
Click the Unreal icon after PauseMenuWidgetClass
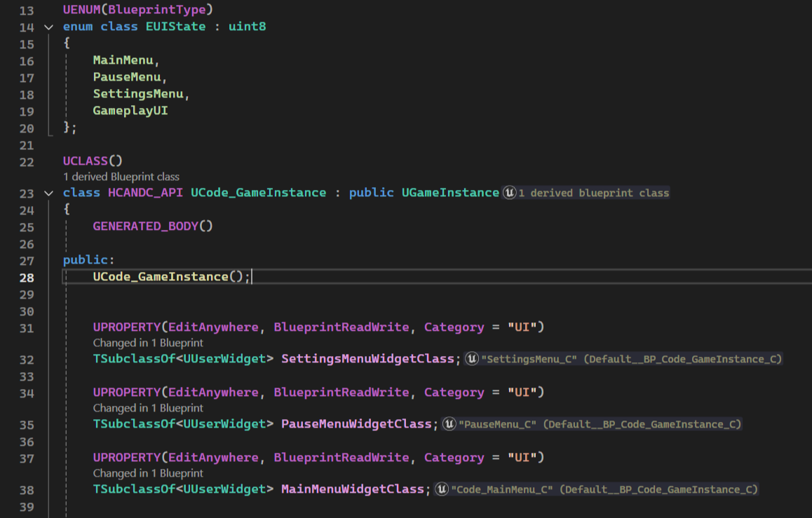point(448,424)
